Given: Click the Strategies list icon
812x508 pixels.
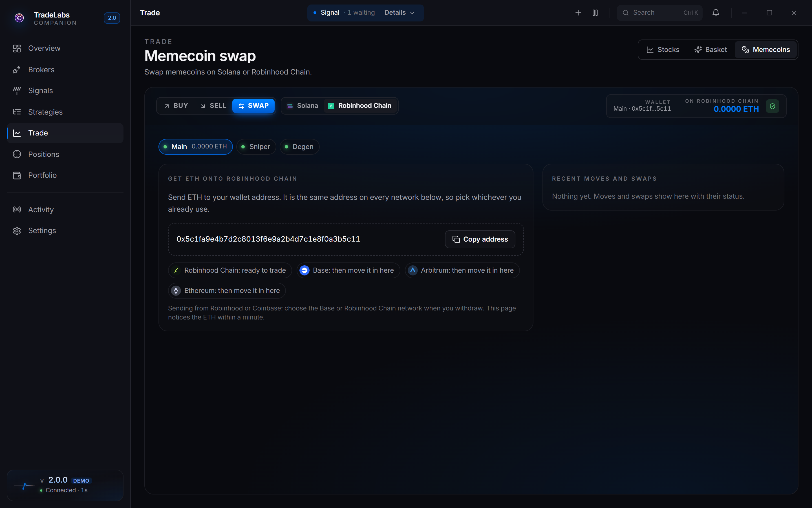Looking at the screenshot, I should (x=17, y=112).
